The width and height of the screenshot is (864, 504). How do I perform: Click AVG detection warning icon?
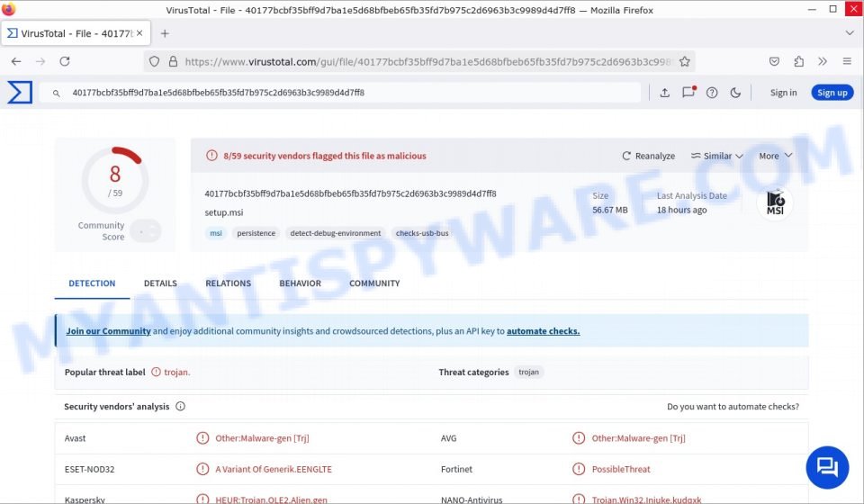pyautogui.click(x=579, y=438)
